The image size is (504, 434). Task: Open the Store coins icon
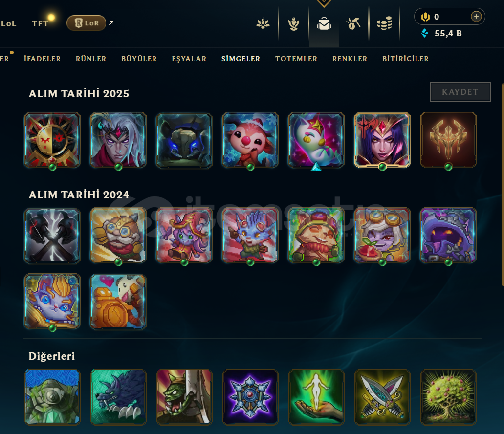[384, 24]
